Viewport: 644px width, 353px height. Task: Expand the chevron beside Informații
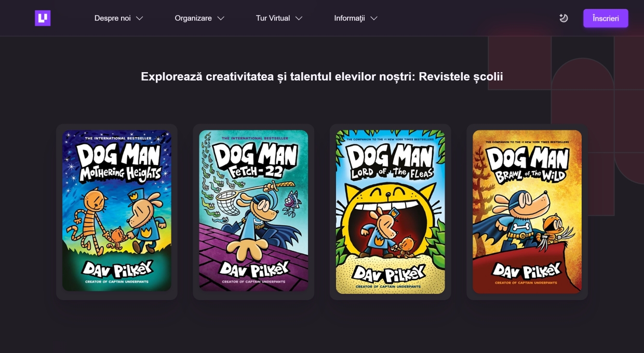click(x=373, y=18)
